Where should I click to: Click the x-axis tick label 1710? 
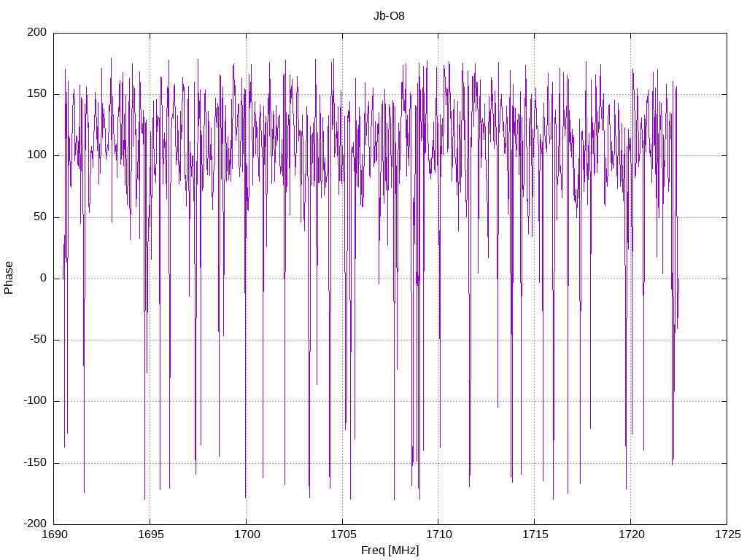[439, 534]
